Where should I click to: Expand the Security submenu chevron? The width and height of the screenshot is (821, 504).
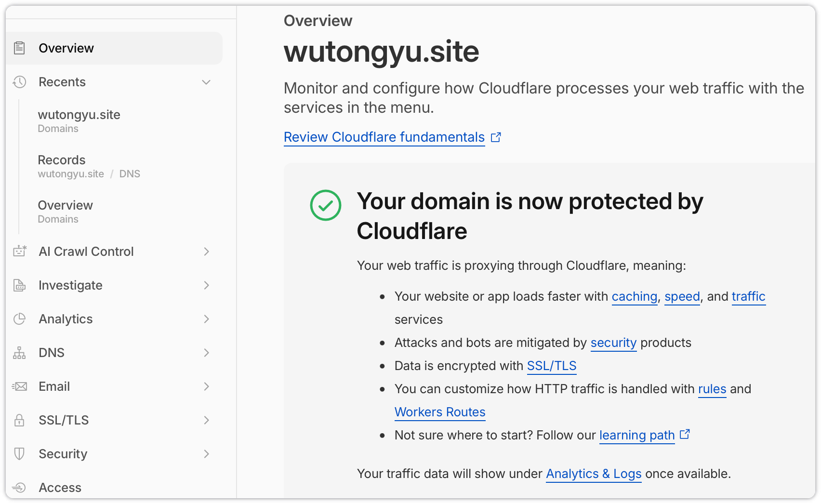[206, 454]
